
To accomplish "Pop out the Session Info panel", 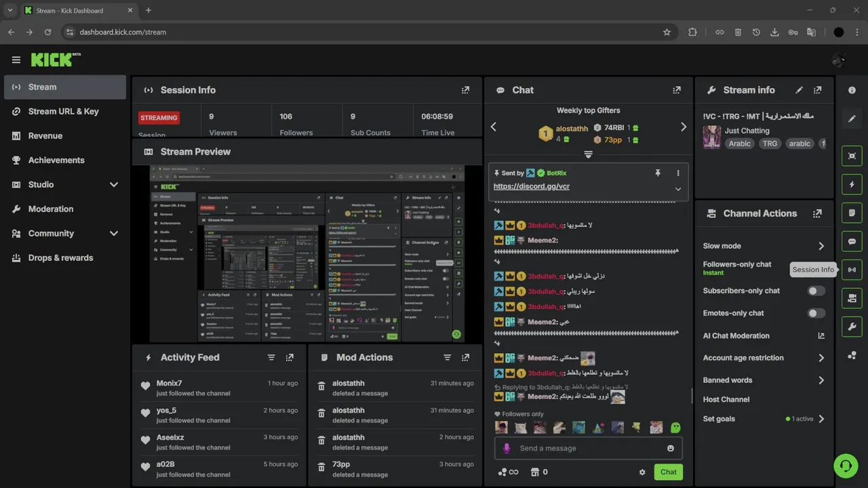I will click(465, 90).
